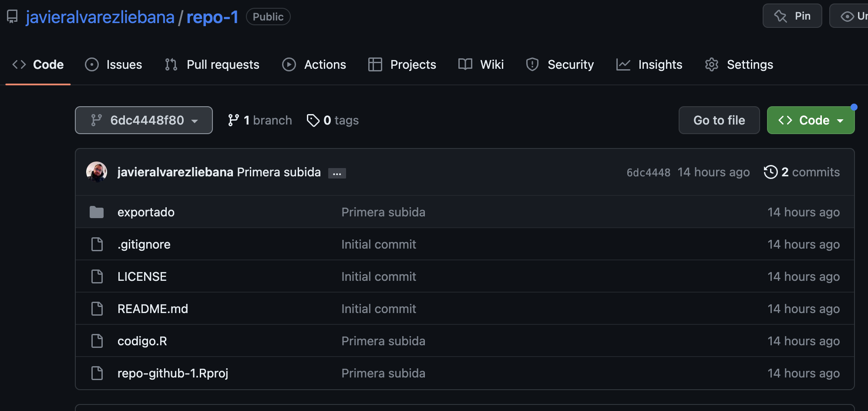Open the 6dc4448 commit hash link
The height and width of the screenshot is (411, 868).
pos(648,172)
